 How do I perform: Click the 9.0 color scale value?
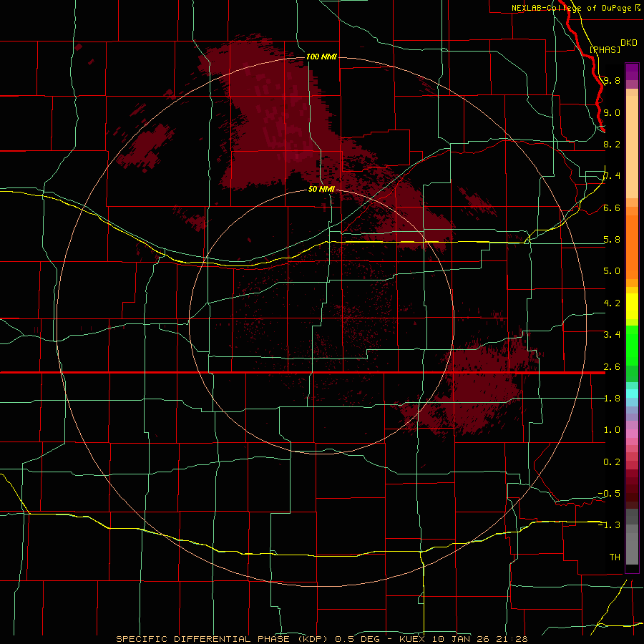[x=612, y=112]
